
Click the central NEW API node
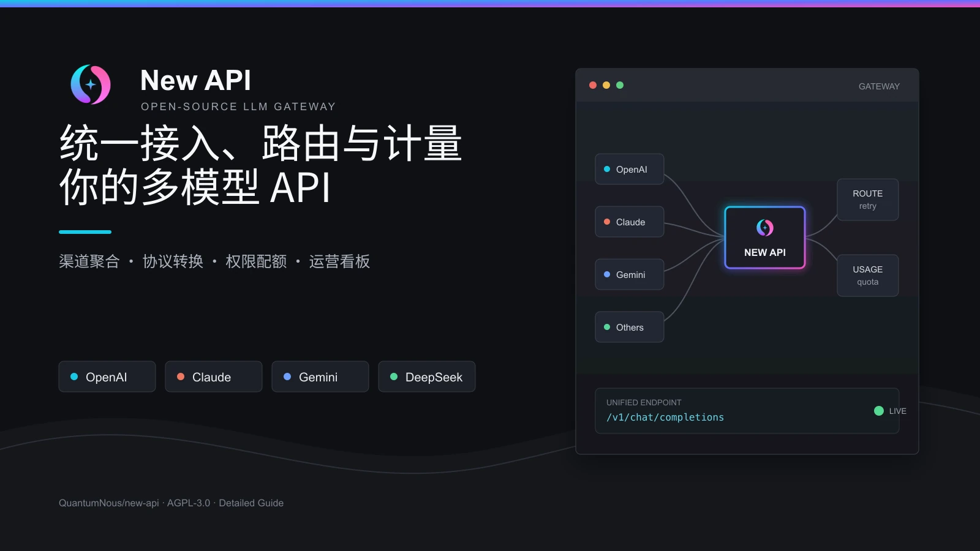pos(765,238)
